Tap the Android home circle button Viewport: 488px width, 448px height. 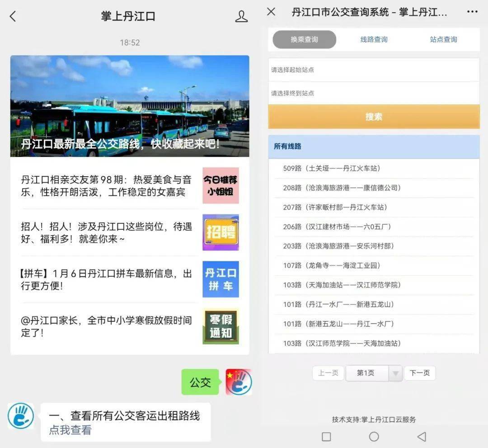[x=374, y=437]
